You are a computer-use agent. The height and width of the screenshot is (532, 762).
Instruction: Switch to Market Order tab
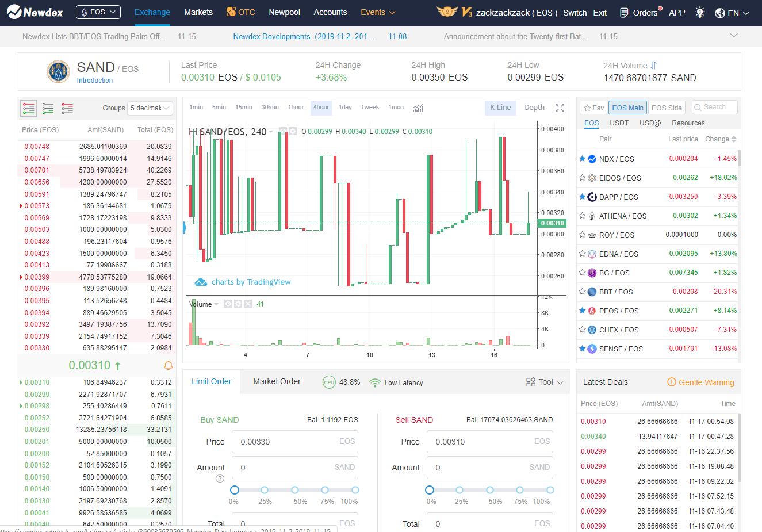[277, 381]
